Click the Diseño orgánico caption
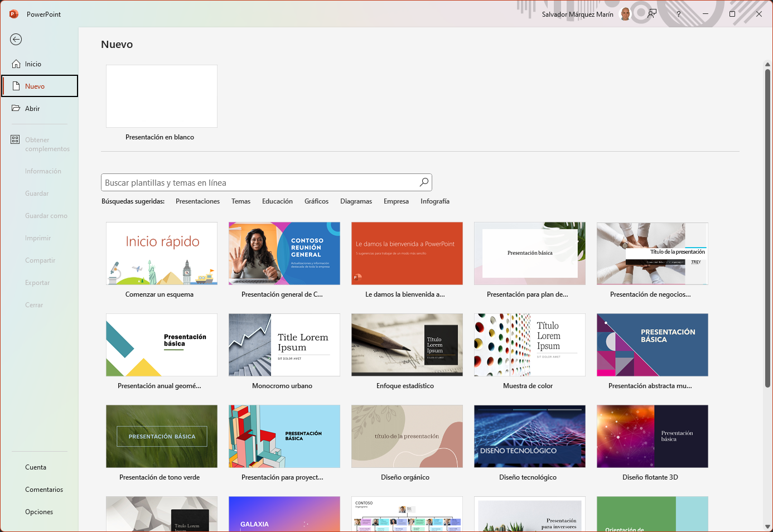 [x=405, y=477]
